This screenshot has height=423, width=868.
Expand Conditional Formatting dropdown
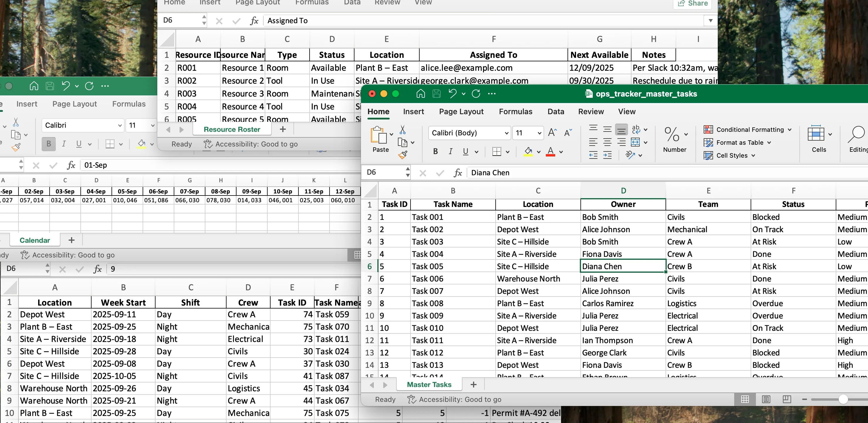(790, 129)
